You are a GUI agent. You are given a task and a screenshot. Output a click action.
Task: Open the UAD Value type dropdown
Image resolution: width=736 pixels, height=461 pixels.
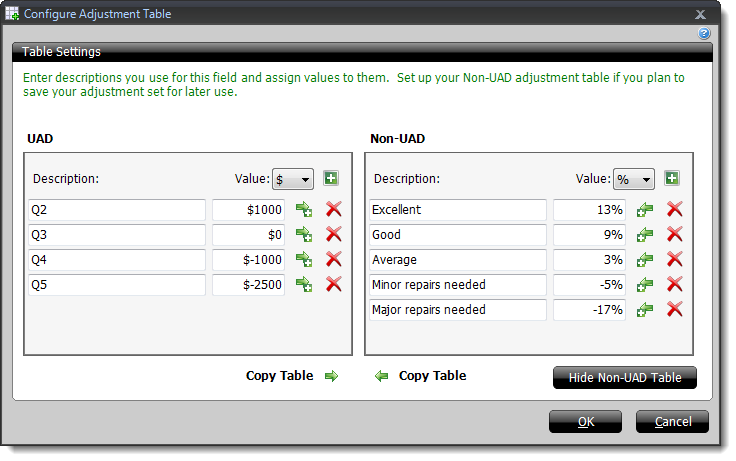(294, 179)
